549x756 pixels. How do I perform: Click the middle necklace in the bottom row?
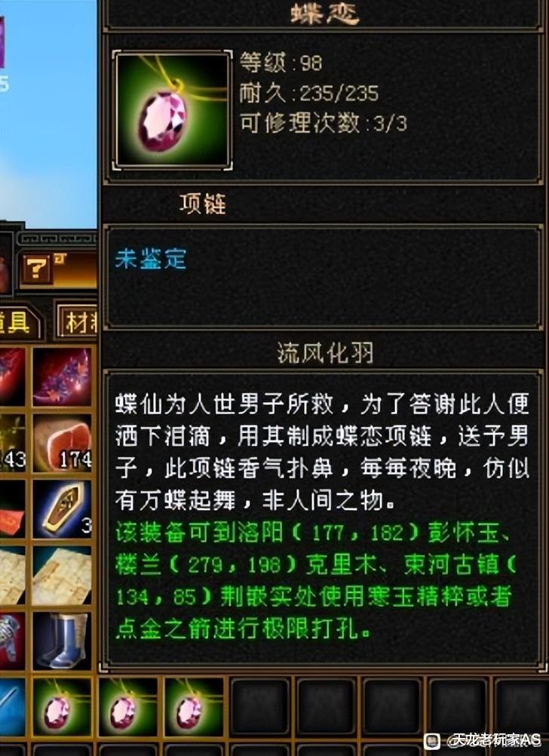(128, 707)
